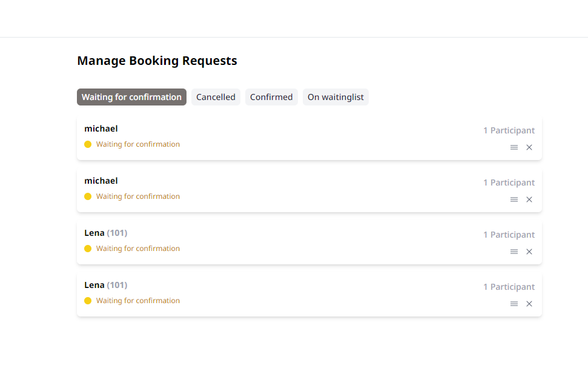Click the first michael booking name
Screen dimensions: 588x368
(101, 129)
